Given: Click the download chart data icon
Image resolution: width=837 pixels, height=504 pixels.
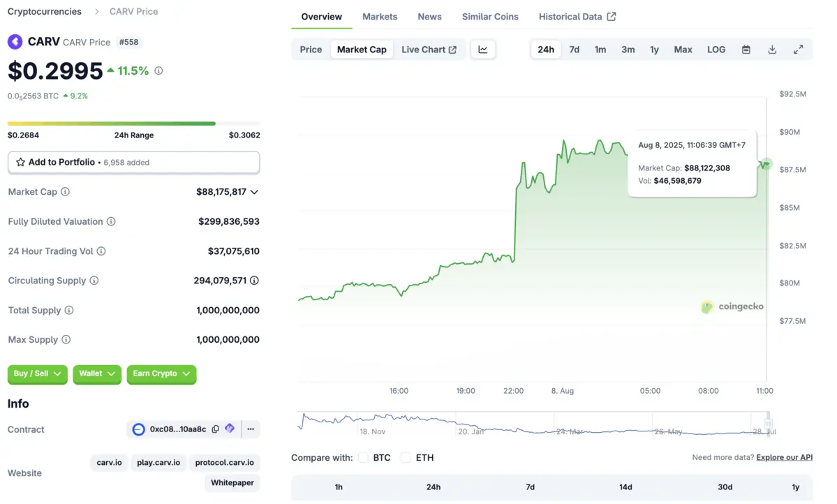Looking at the screenshot, I should coord(772,50).
